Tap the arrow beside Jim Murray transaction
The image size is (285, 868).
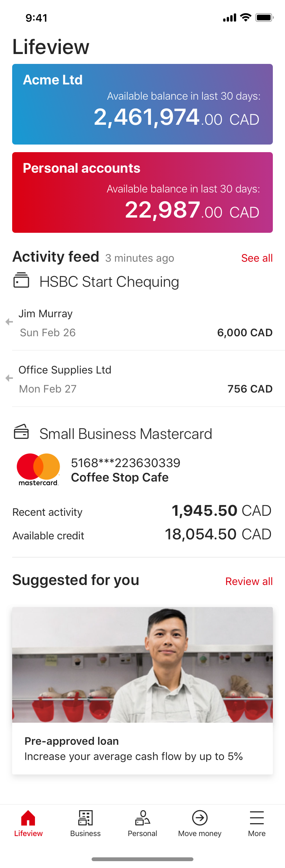pyautogui.click(x=9, y=322)
